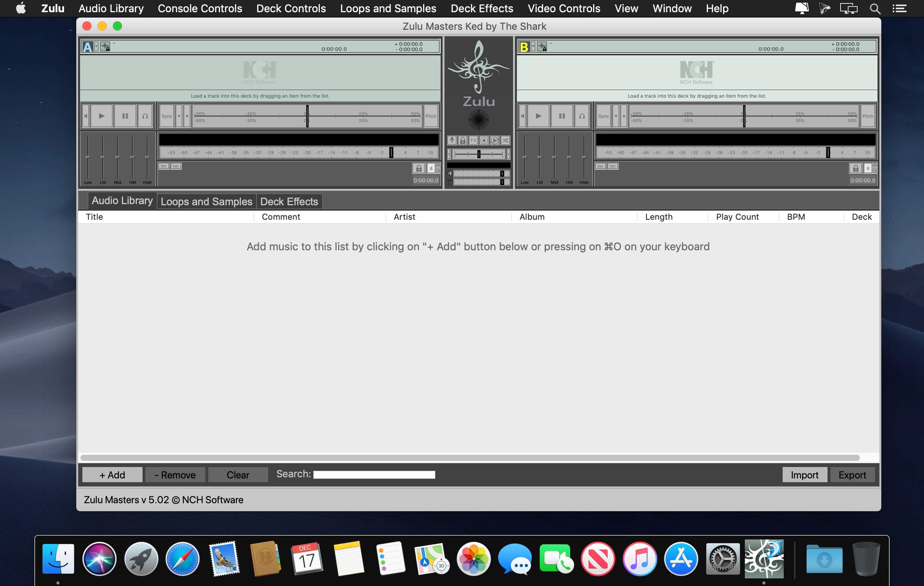924x586 pixels.
Task: Click the Deck A pitch slider handle
Action: [x=307, y=116]
